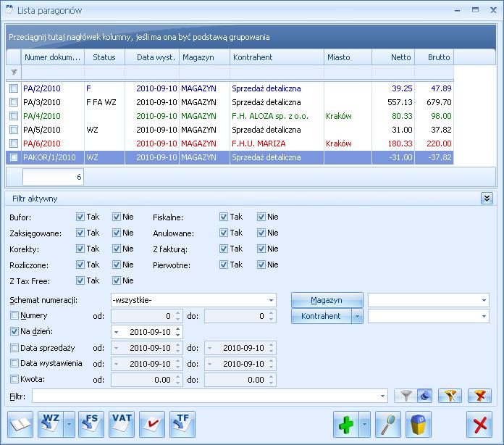Disable the Na dzień checkbox
504x445 pixels.
[x=14, y=331]
